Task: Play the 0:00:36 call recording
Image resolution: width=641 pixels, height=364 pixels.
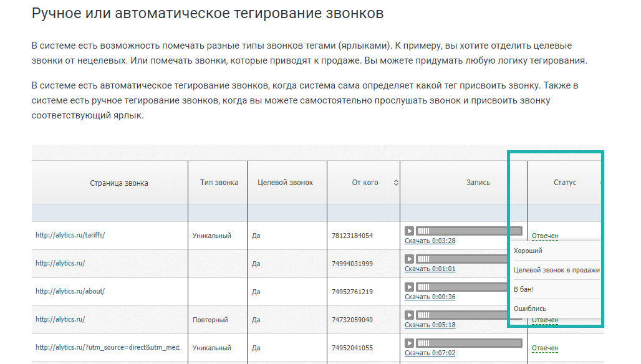Action: (410, 287)
